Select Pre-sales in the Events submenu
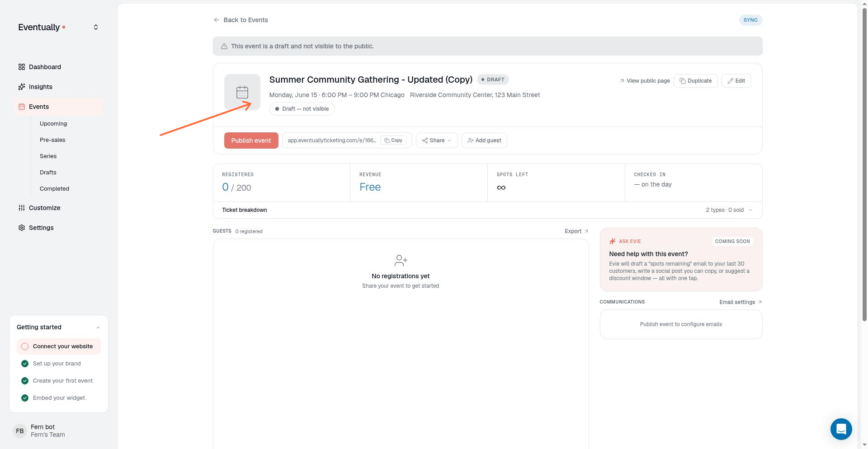 point(52,140)
